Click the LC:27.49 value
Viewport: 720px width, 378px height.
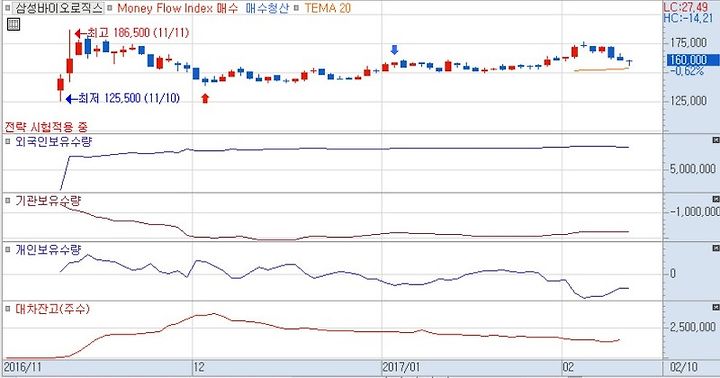point(686,7)
